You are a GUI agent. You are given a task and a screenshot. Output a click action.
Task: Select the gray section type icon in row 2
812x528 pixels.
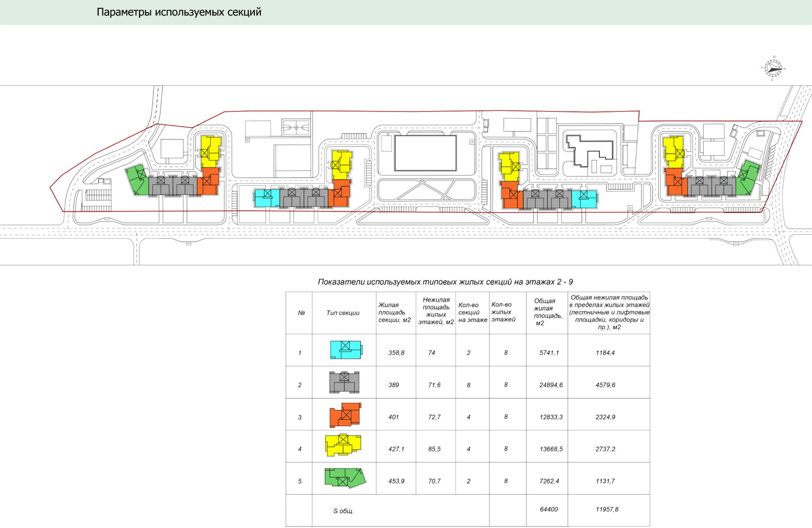[x=344, y=382]
